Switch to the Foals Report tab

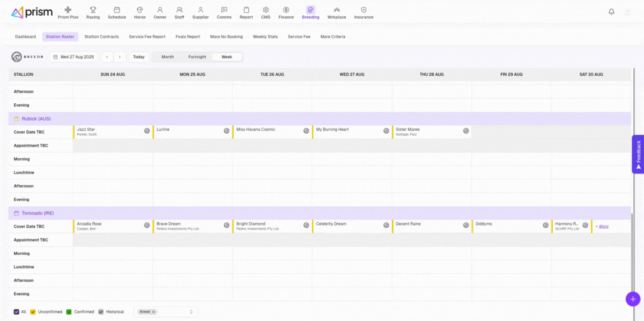point(188,36)
